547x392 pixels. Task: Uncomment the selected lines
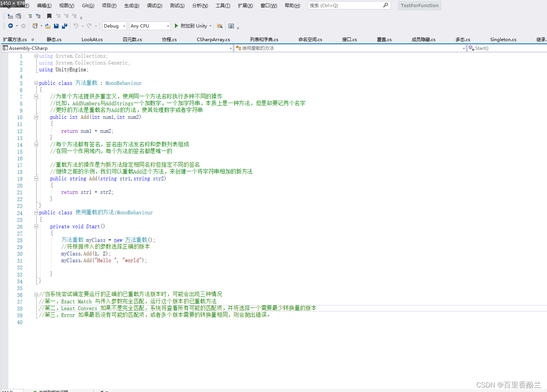point(38,16)
